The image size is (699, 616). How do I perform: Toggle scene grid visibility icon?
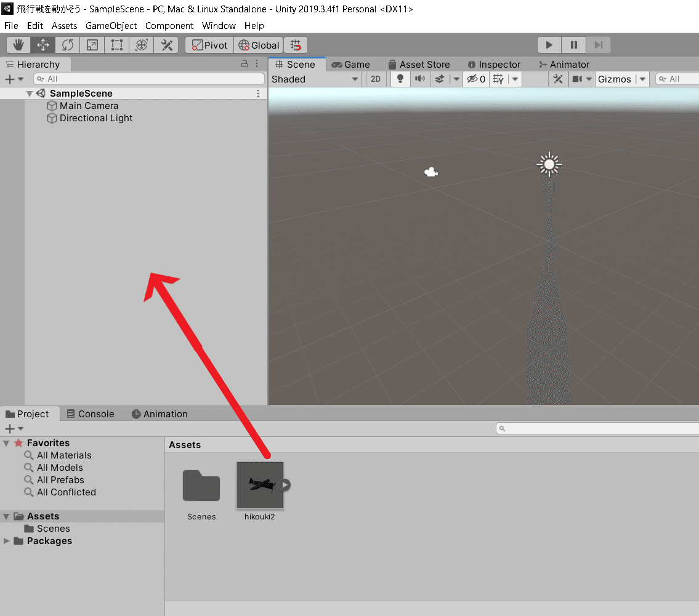498,79
